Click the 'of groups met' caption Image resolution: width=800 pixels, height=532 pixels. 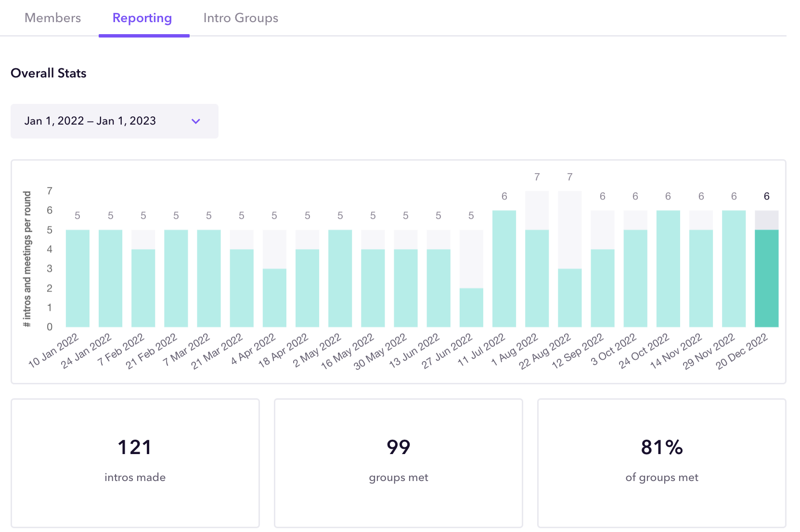[662, 478]
